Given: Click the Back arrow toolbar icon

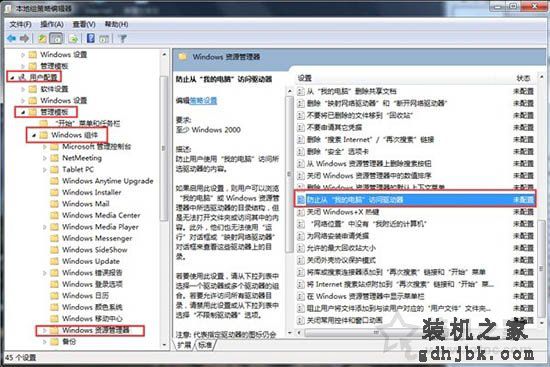Looking at the screenshot, I should coord(12,38).
